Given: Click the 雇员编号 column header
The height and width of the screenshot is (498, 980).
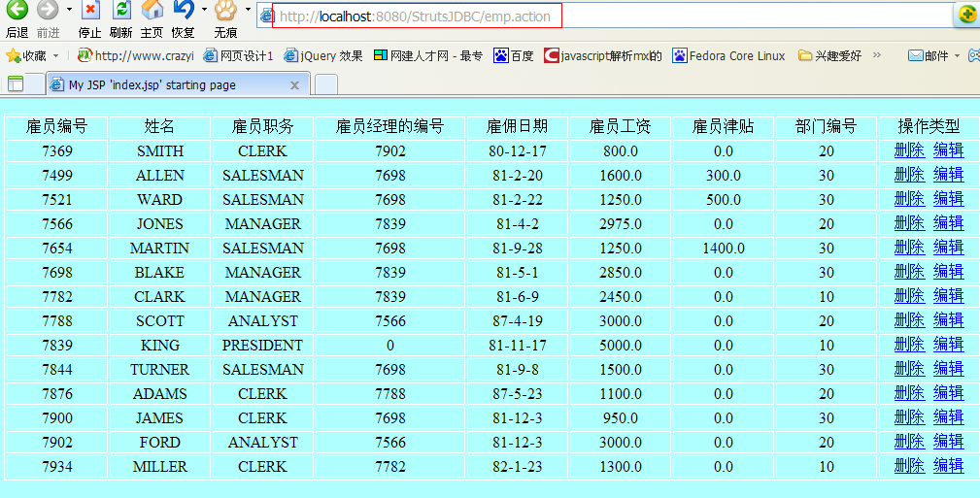Looking at the screenshot, I should coord(57,127).
